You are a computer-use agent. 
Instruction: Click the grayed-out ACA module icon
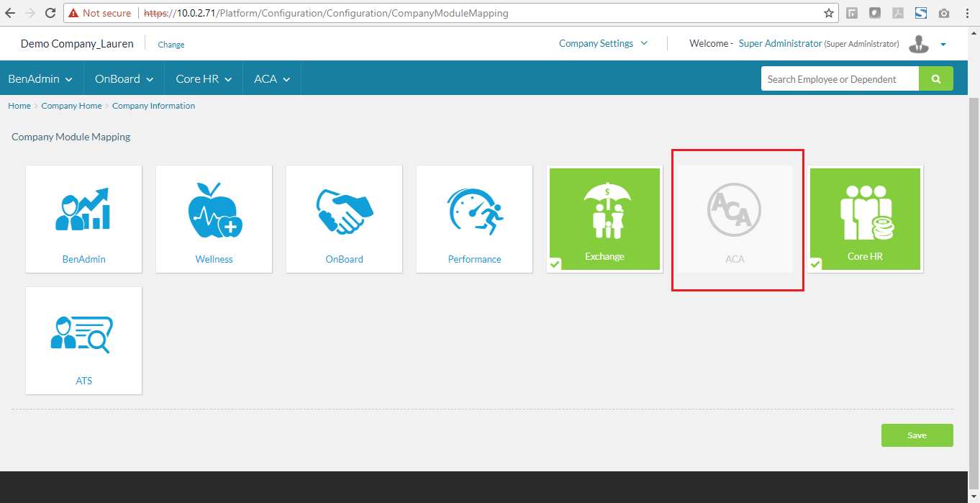pos(734,210)
